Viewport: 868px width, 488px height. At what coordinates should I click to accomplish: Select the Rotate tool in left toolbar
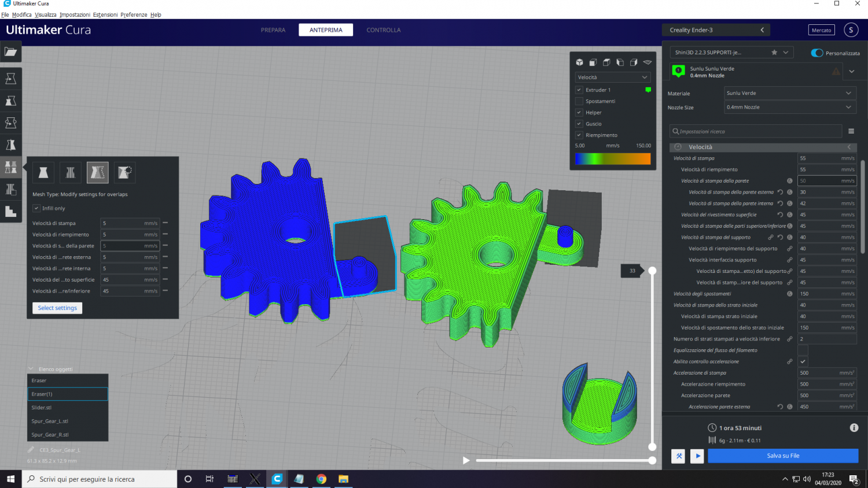pos(10,123)
